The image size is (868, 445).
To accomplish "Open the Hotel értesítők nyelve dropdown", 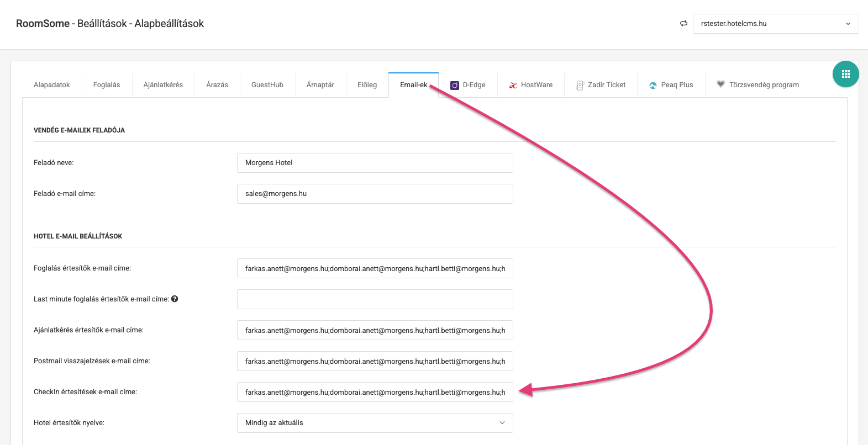I will [x=375, y=423].
